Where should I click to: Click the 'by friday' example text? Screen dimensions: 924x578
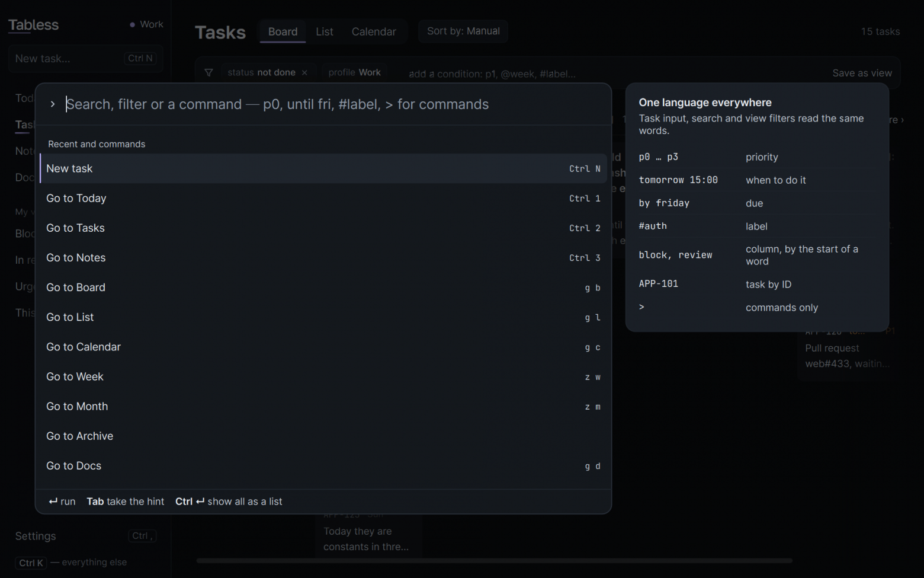(x=664, y=203)
